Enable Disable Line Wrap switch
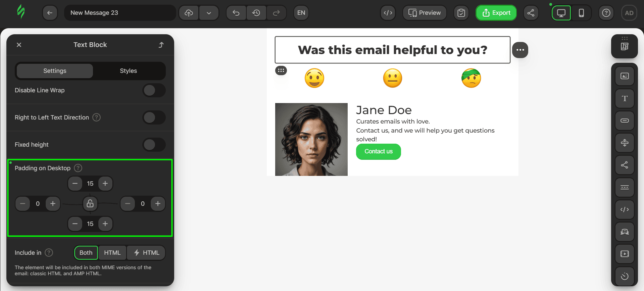 point(154,90)
